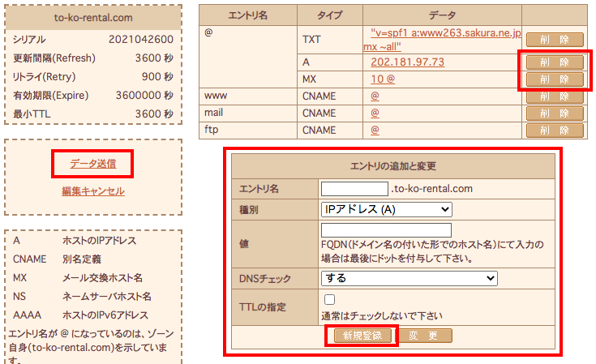Click the @ data link for ftp

pyautogui.click(x=375, y=130)
